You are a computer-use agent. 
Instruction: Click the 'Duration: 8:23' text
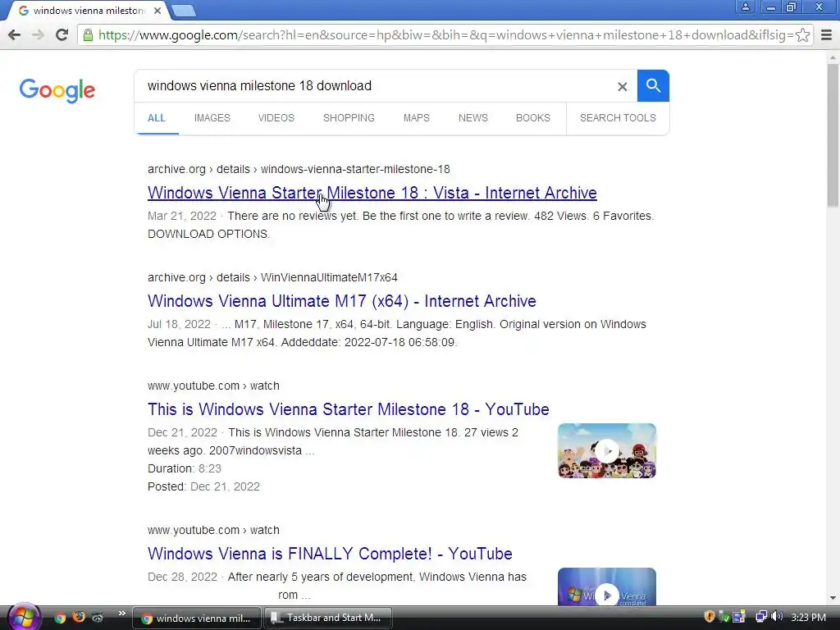point(185,468)
